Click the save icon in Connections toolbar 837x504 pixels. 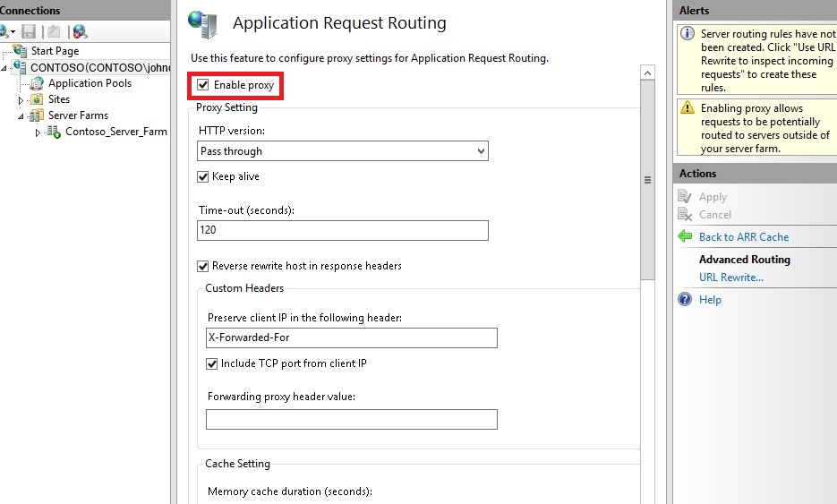(x=29, y=32)
